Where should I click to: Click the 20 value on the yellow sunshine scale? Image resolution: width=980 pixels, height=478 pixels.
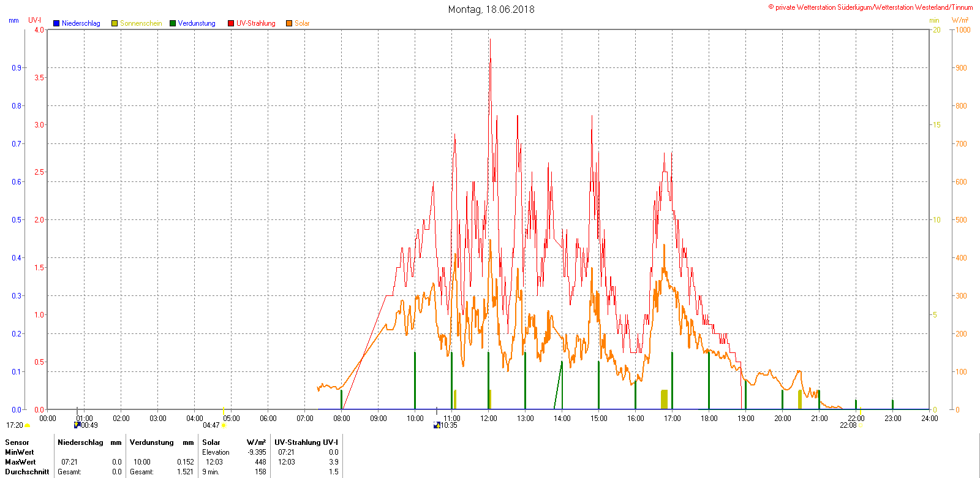pyautogui.click(x=937, y=30)
